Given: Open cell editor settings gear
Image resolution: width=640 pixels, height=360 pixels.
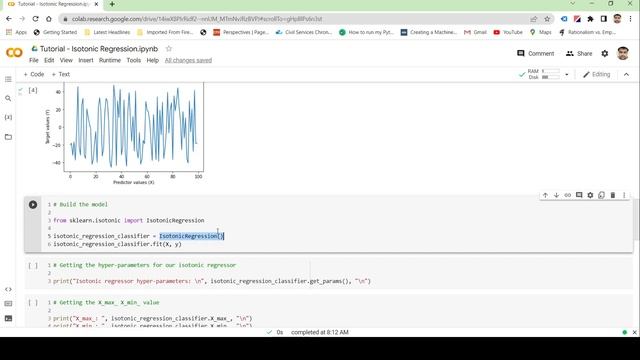Looking at the screenshot, I should point(590,195).
